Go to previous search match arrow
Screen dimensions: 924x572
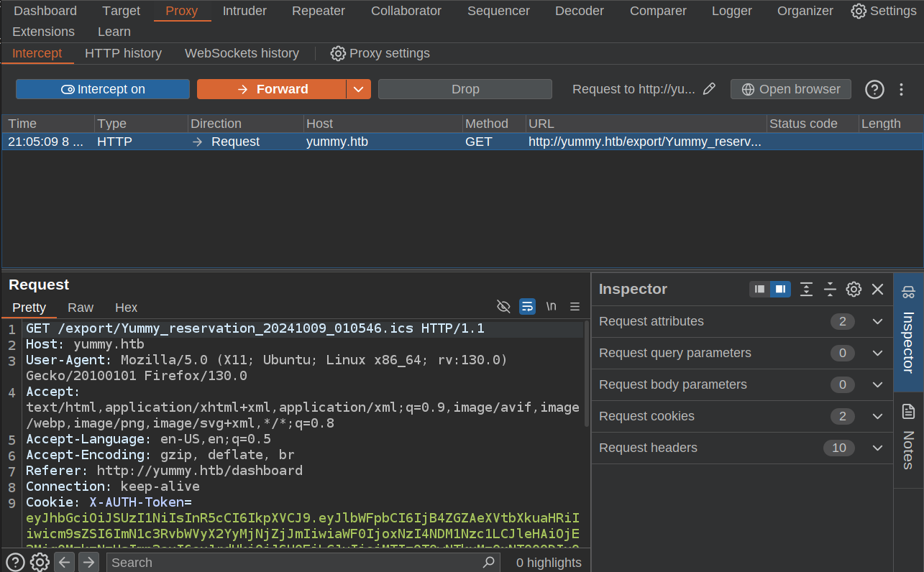pos(65,562)
